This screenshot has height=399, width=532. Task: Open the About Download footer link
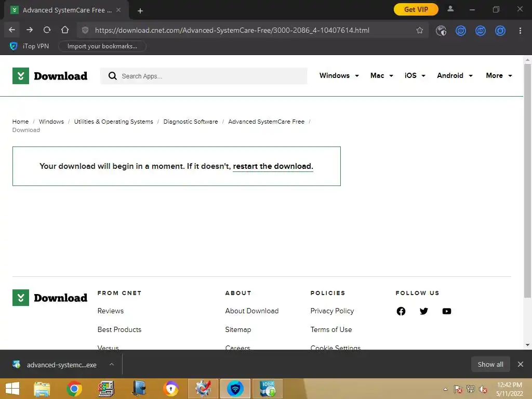coord(252,311)
